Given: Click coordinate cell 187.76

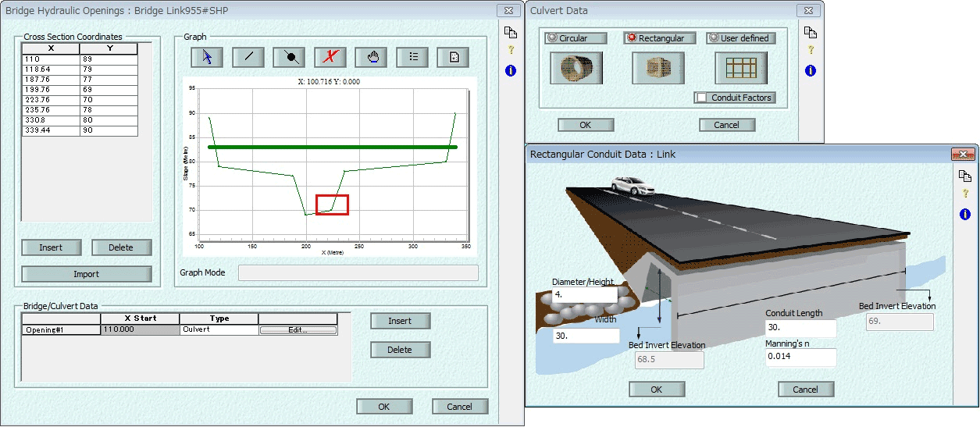Looking at the screenshot, I should (x=51, y=80).
